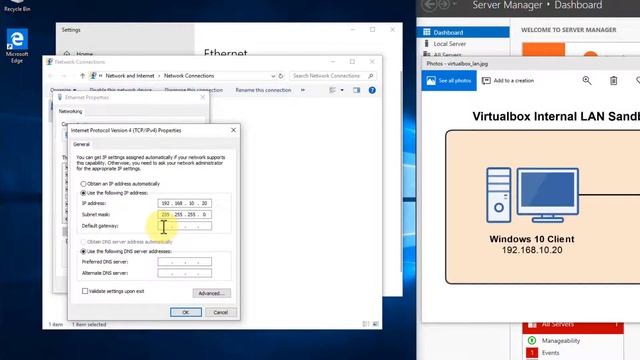Screen dimensions: 640x360
Task: Select Local Server in Server Manager
Action: [449, 44]
